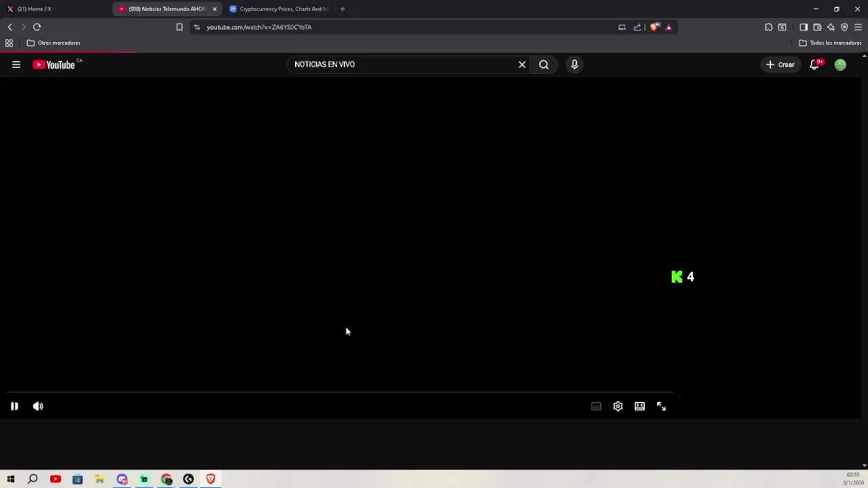
Task: Open Leo AI assistant icon
Action: click(831, 27)
